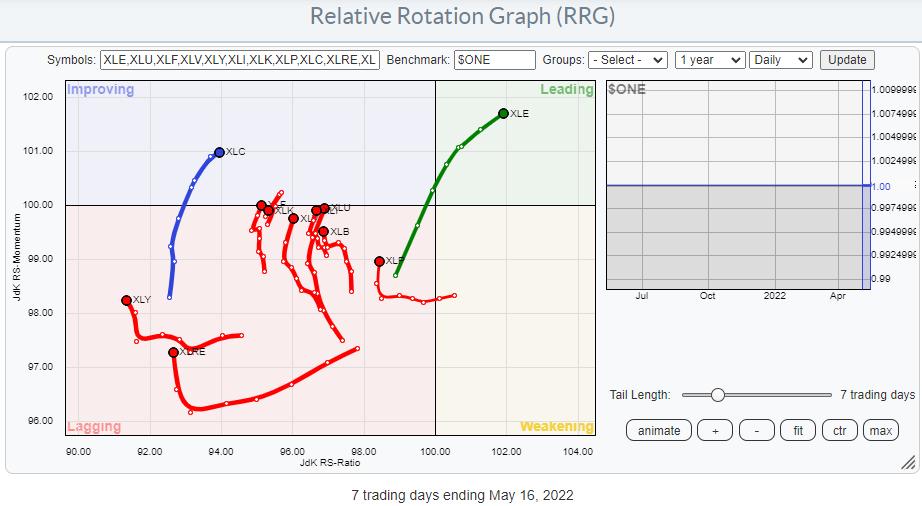The width and height of the screenshot is (922, 506).
Task: Click the plus zoom-in button
Action: click(x=714, y=431)
